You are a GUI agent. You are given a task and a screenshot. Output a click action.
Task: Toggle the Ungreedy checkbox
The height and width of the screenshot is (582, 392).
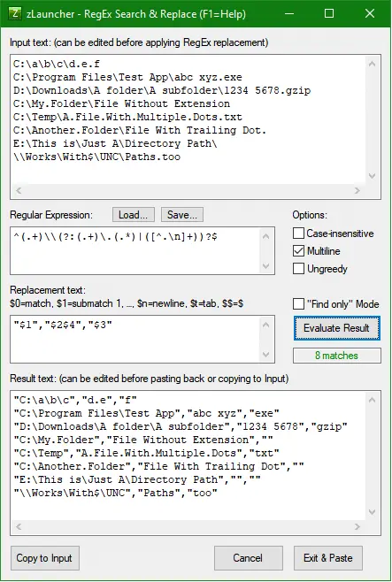298,268
